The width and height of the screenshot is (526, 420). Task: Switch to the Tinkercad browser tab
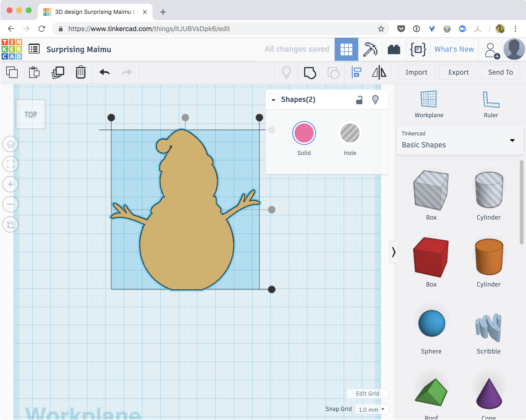pos(93,12)
